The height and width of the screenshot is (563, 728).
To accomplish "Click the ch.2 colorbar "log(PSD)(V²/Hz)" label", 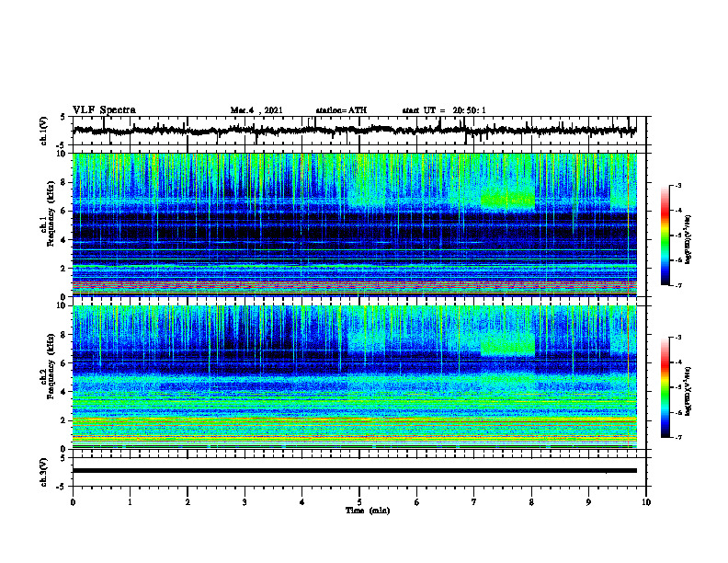I will point(688,389).
